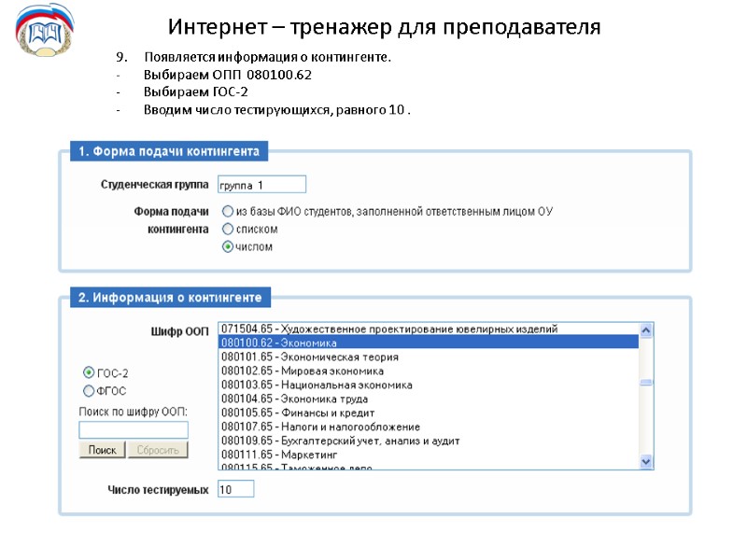Viewport: 747px width, 560px height.
Task: Click the "2. Информация о контингенте" section header
Action: click(x=171, y=298)
